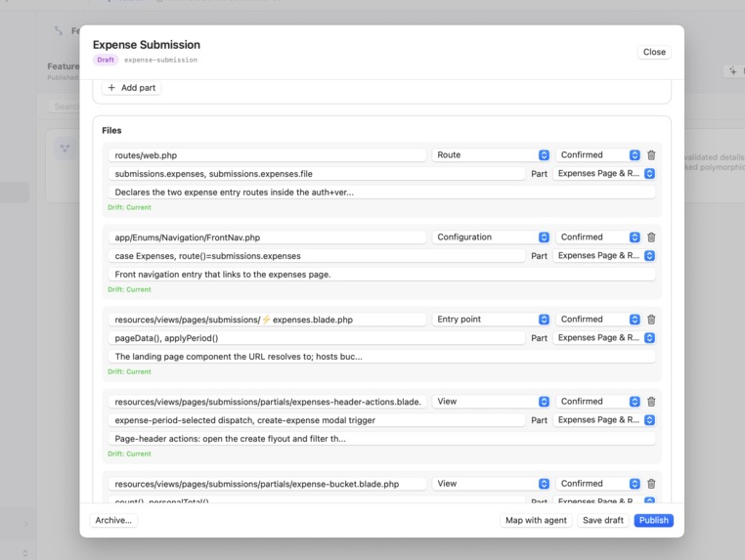Open Confirmed status dropdown for routes/web.php
Viewport: 745px width, 560px height.
click(x=597, y=154)
